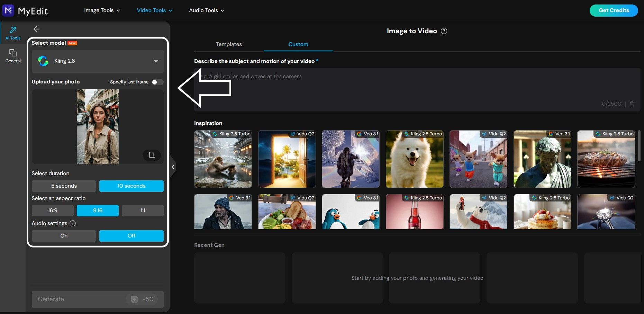Screen dimensions: 644x314
Task: Click the 0/2500 character counter
Action: tap(611, 104)
